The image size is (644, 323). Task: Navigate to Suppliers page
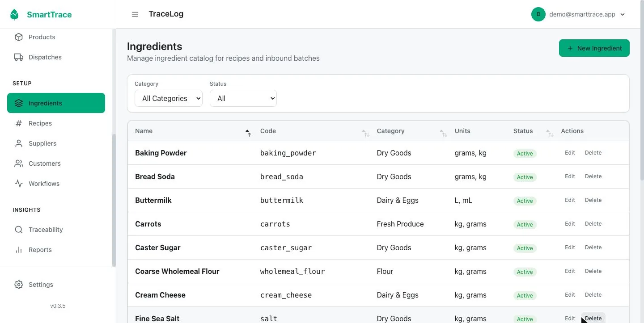(56, 143)
